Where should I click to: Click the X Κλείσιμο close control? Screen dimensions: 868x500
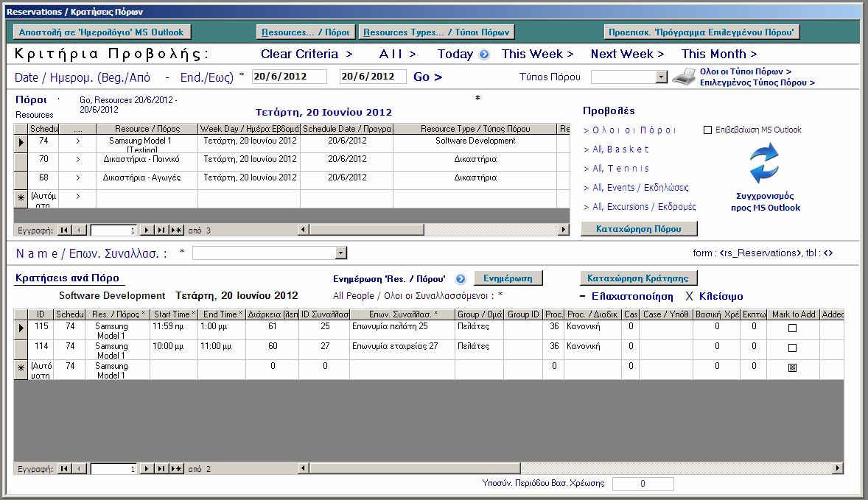point(714,297)
